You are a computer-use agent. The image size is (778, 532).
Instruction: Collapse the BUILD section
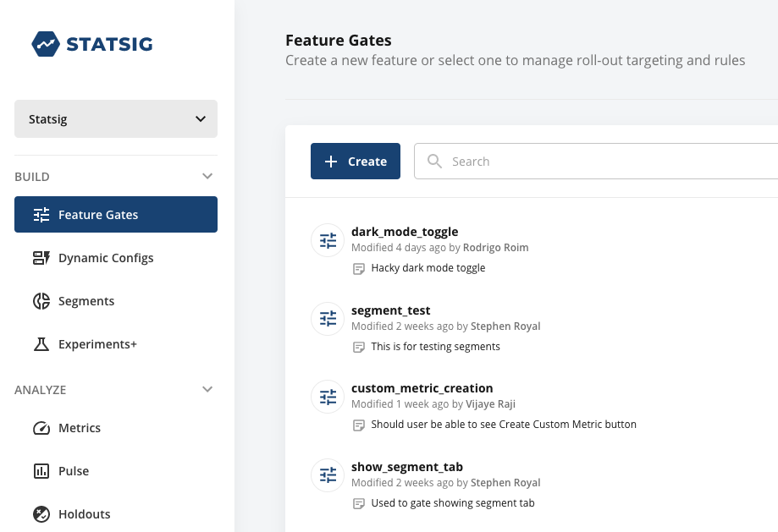click(207, 177)
